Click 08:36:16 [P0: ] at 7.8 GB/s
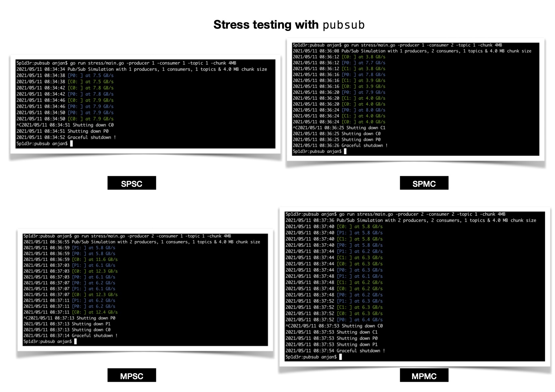Image resolution: width=555 pixels, height=392 pixels. [x=339, y=75]
